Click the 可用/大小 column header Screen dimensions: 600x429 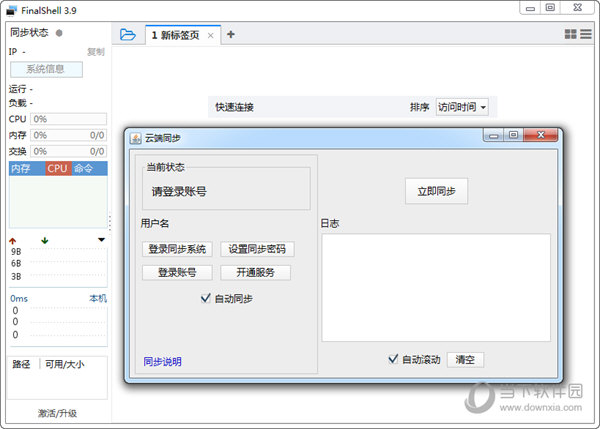[65, 364]
